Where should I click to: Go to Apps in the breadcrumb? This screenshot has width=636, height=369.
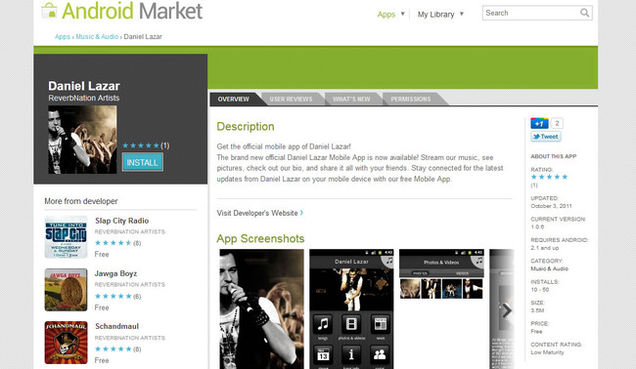[x=62, y=36]
